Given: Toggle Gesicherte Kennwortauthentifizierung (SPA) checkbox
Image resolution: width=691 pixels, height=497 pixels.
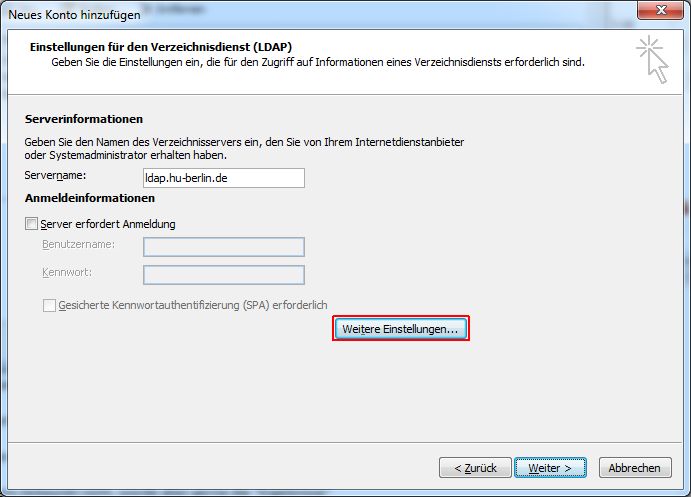Looking at the screenshot, I should [49, 305].
